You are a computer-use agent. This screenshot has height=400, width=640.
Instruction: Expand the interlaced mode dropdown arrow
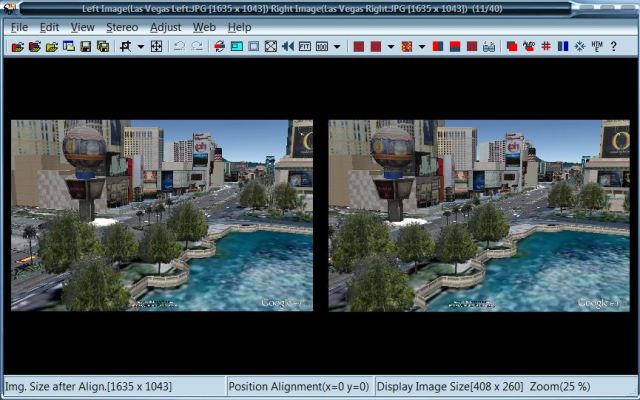[422, 47]
